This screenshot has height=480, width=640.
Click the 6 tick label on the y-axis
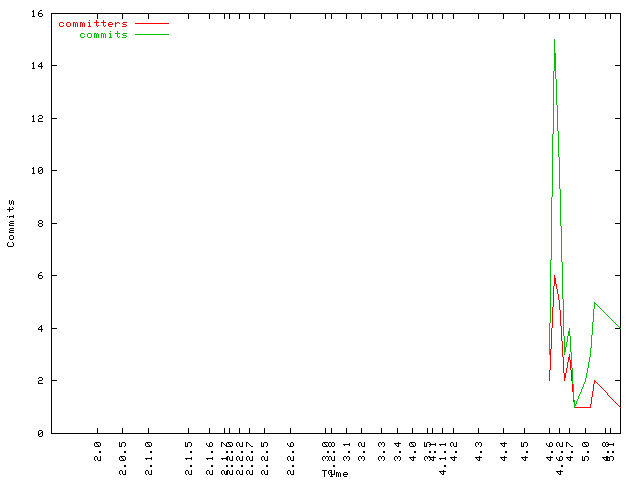39,276
